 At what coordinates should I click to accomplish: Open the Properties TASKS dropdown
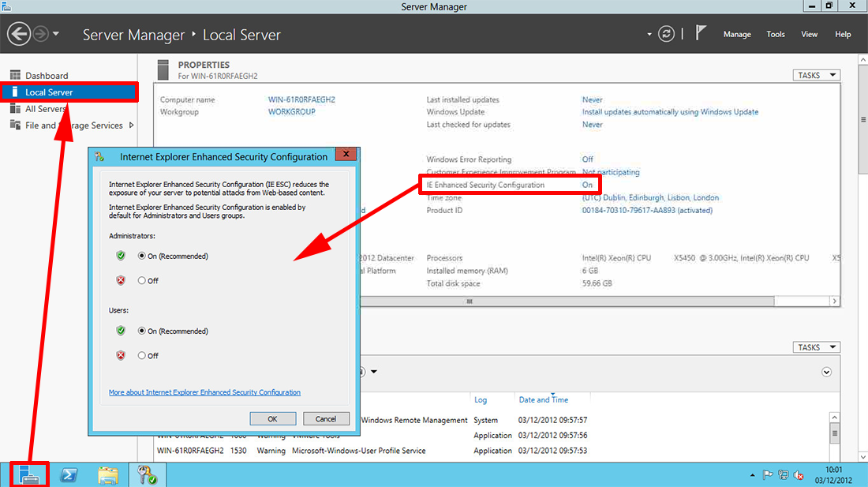tap(817, 75)
